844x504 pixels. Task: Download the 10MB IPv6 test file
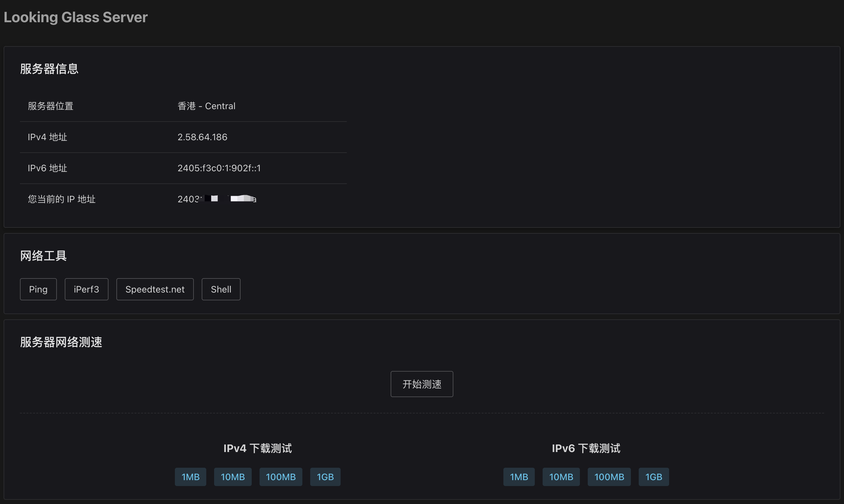[561, 477]
